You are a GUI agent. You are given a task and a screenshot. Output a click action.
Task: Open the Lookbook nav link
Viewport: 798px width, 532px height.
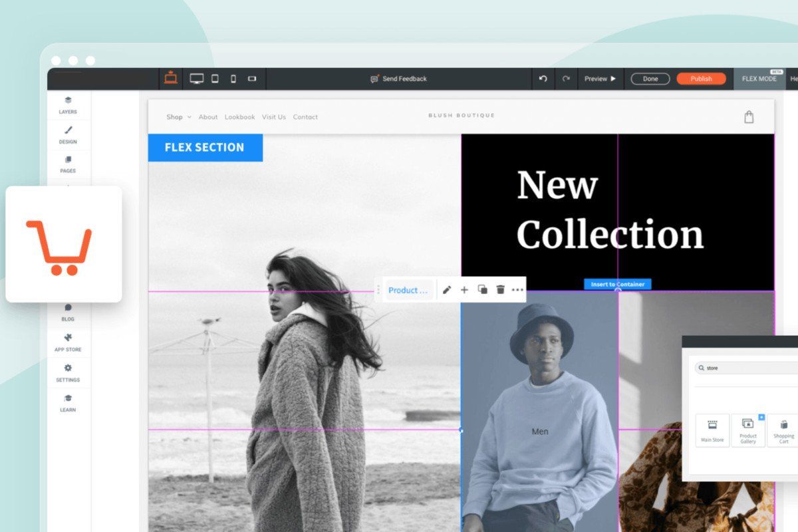click(239, 117)
